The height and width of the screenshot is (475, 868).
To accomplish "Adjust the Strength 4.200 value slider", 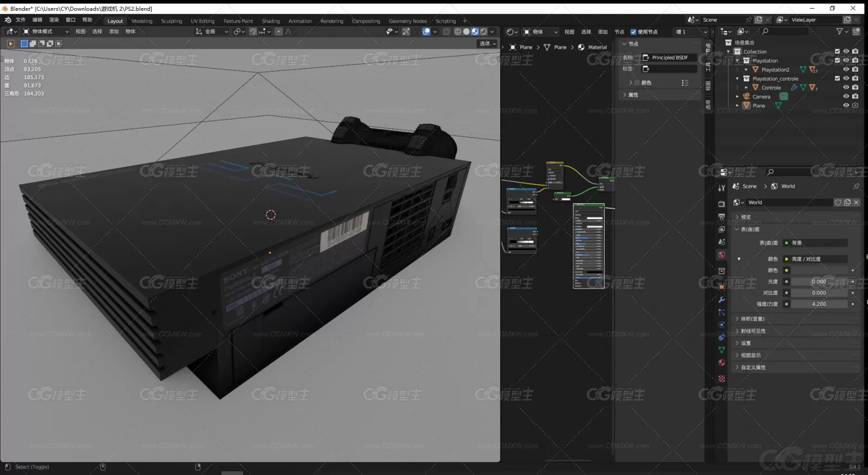I will point(819,304).
